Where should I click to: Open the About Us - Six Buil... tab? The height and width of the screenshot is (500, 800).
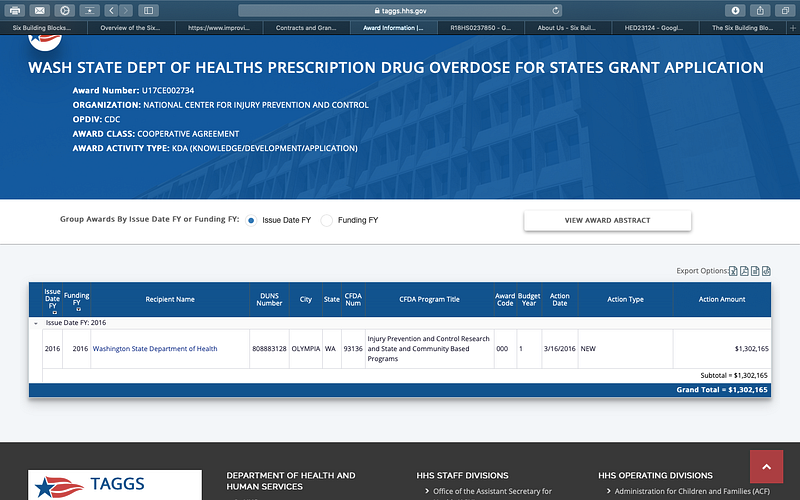pyautogui.click(x=568, y=28)
